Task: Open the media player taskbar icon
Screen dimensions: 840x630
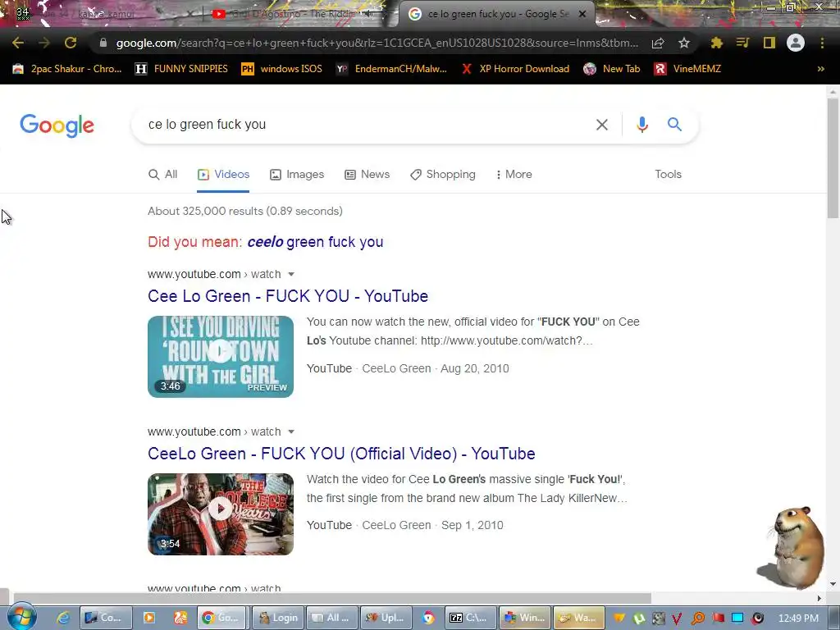Action: click(149, 618)
